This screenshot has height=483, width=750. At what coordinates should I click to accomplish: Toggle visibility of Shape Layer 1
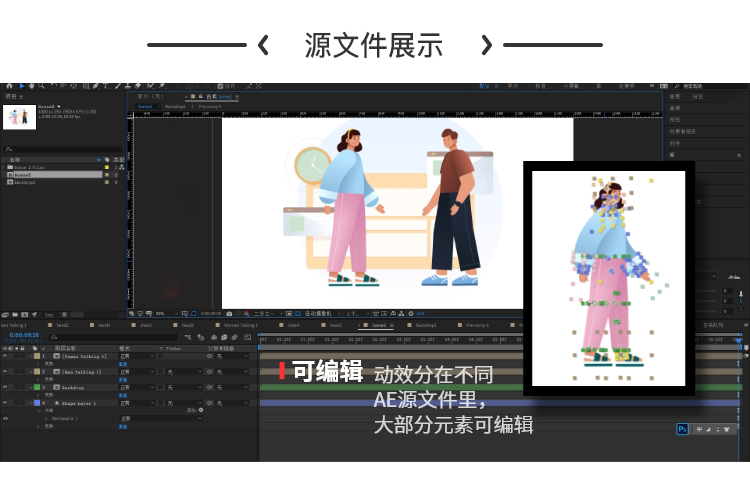(x=5, y=403)
